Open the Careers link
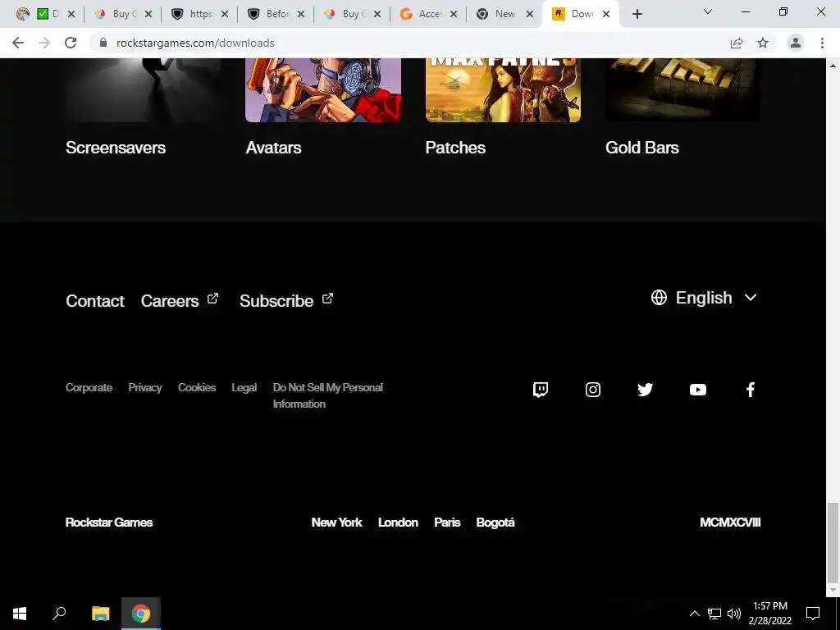This screenshot has height=630, width=840. pyautogui.click(x=170, y=301)
